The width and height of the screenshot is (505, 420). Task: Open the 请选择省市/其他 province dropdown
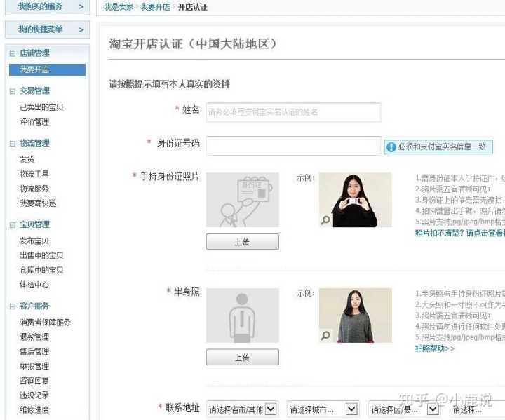coord(271,409)
